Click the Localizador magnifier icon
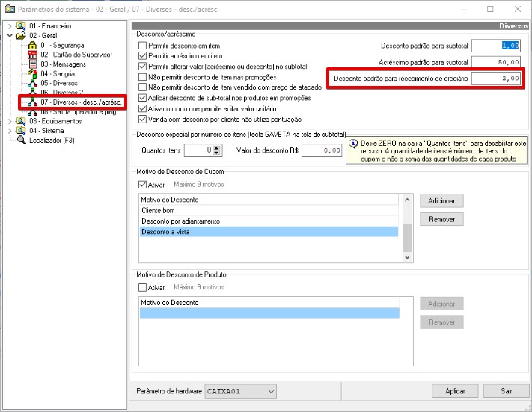Screen dimensions: 532x412 tap(22, 140)
